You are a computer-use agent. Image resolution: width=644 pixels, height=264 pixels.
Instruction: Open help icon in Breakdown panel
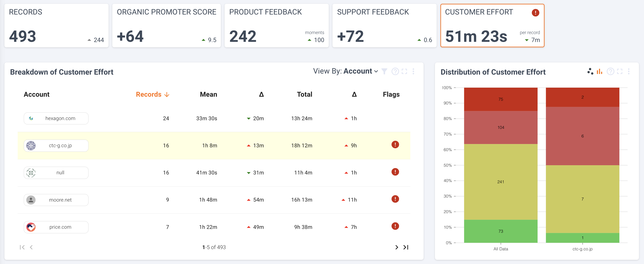[x=395, y=72]
